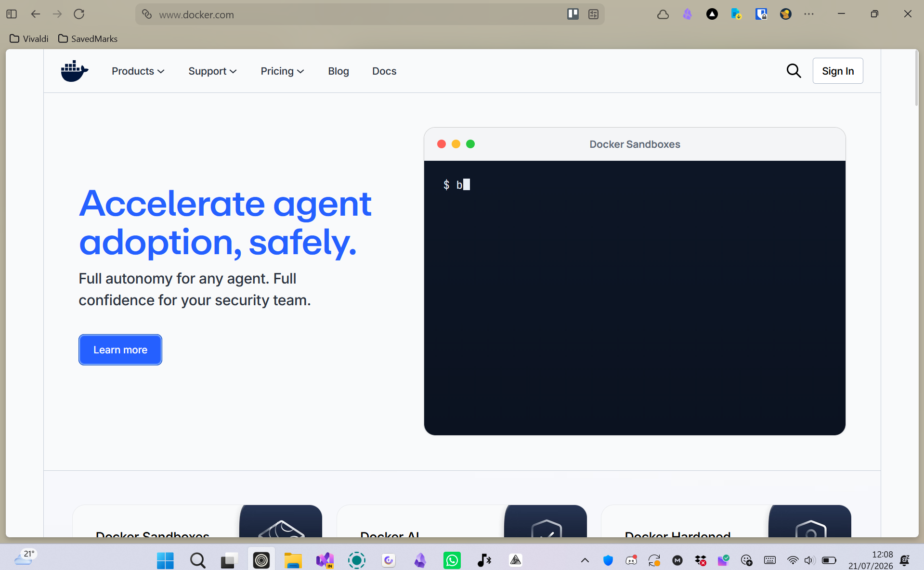Viewport: 924px width, 570px height.
Task: Open File Explorer from the taskbar
Action: pyautogui.click(x=293, y=560)
